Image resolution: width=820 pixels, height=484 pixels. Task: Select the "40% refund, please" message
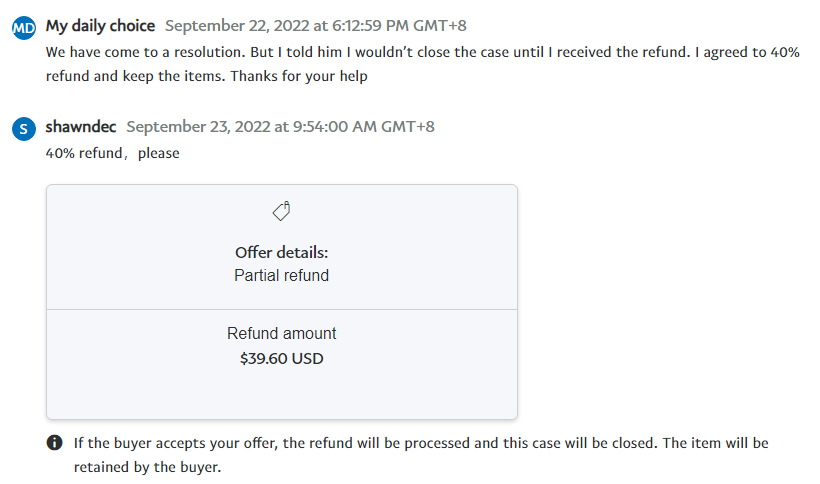[113, 153]
